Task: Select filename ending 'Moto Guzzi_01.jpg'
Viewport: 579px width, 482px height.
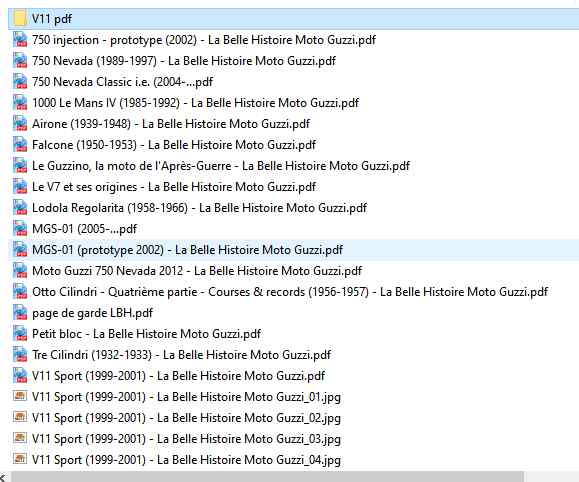Action: (186, 398)
